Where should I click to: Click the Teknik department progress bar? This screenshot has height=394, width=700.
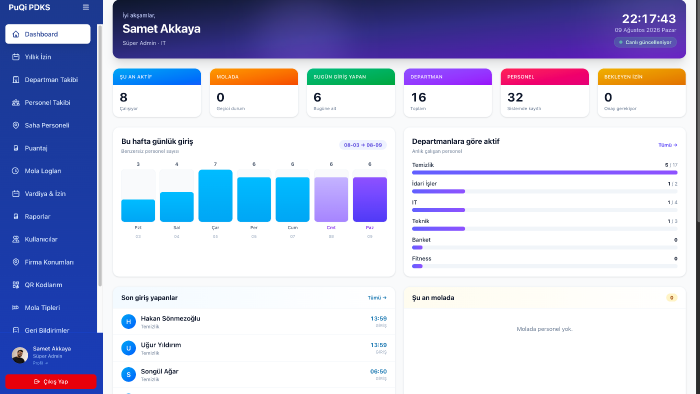[x=544, y=228]
